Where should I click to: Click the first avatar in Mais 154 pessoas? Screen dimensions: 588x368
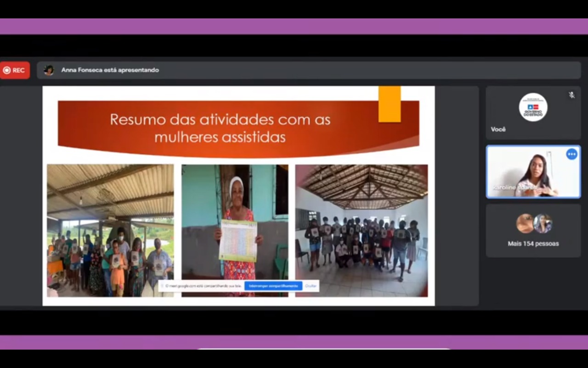click(x=525, y=224)
